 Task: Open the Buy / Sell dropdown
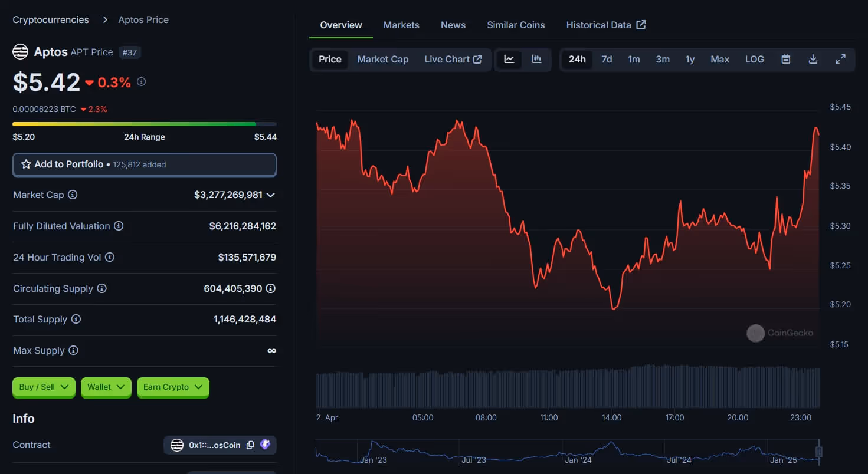[44, 387]
